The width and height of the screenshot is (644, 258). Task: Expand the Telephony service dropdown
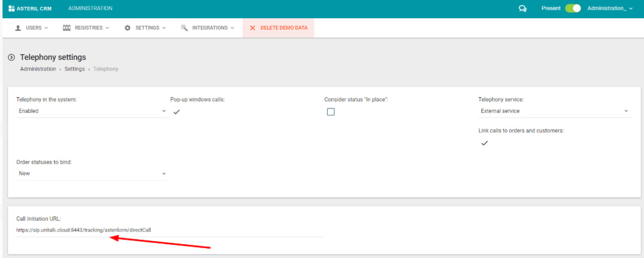point(555,111)
